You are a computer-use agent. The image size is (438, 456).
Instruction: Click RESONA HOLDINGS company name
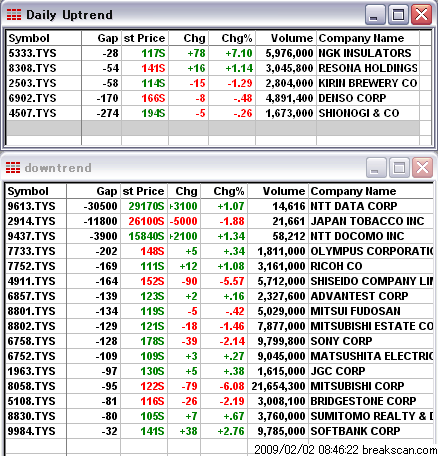(368, 68)
